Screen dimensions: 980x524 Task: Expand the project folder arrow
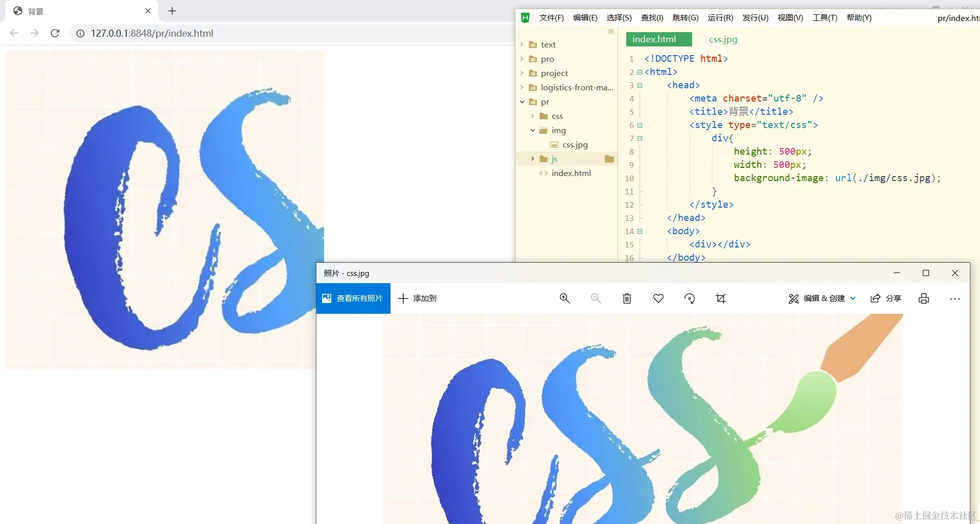pos(522,73)
